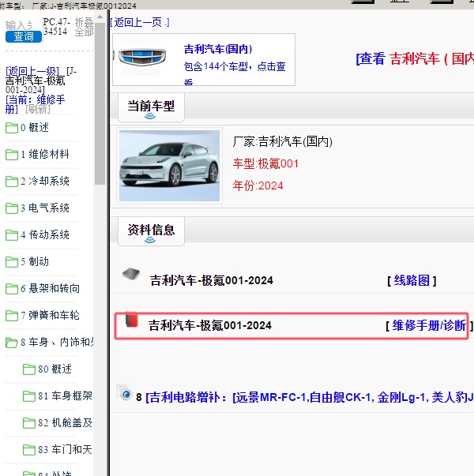Click PC.47-34514 code text in sidebar
Image resolution: width=474 pixels, height=476 pixels.
[x=57, y=27]
